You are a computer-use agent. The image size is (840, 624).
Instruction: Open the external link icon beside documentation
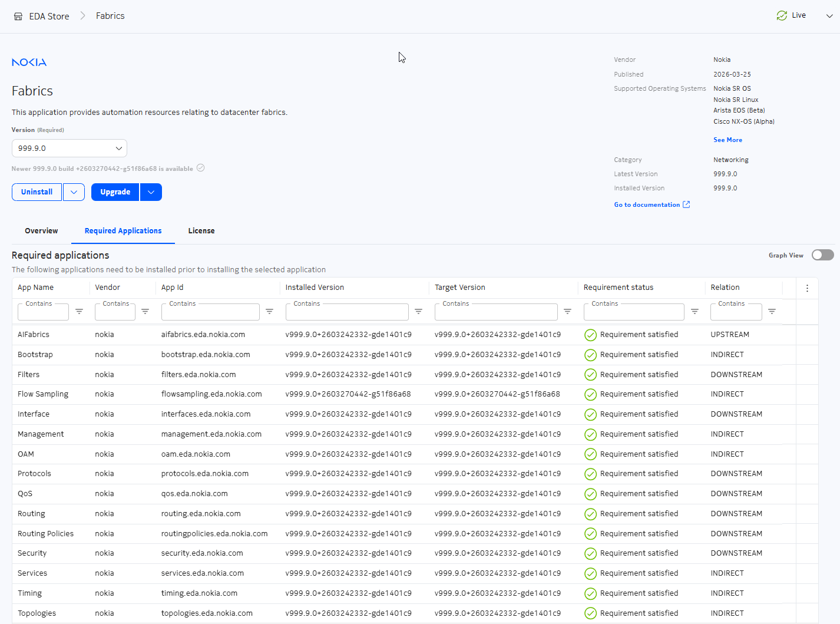click(686, 204)
